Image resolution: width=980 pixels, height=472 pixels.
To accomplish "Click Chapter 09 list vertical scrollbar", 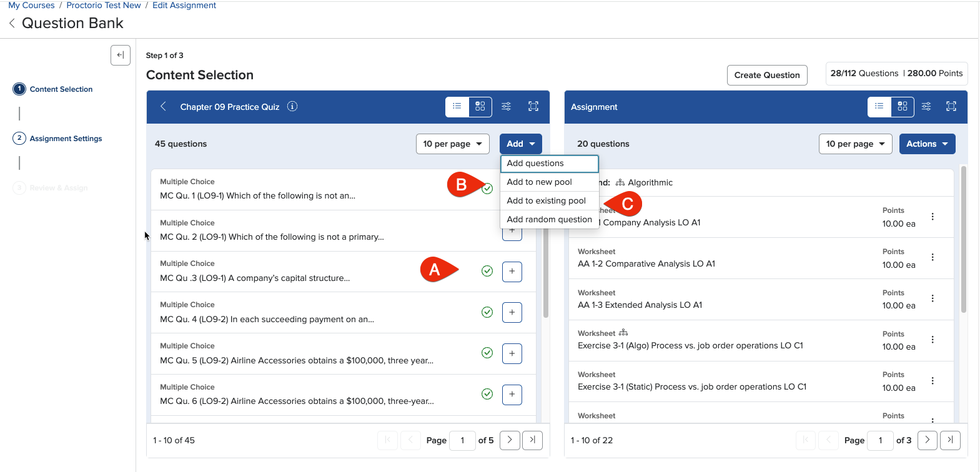I will pyautogui.click(x=546, y=275).
